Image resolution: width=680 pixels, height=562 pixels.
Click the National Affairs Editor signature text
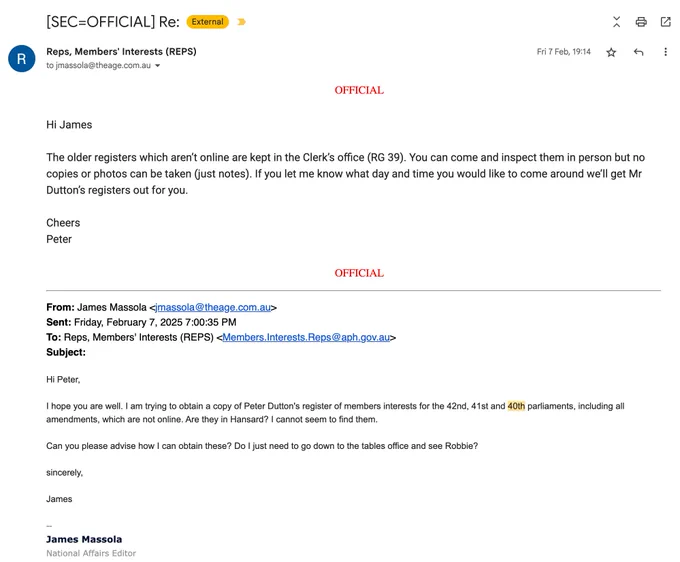click(91, 553)
